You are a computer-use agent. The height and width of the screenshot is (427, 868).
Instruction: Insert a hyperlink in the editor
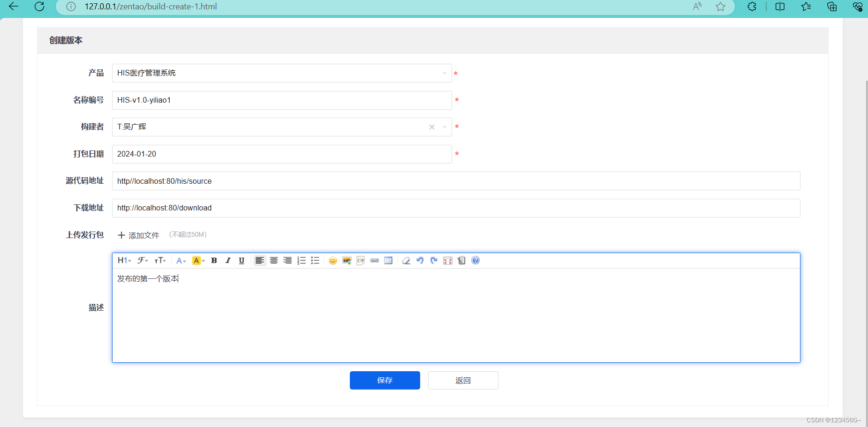(x=374, y=261)
